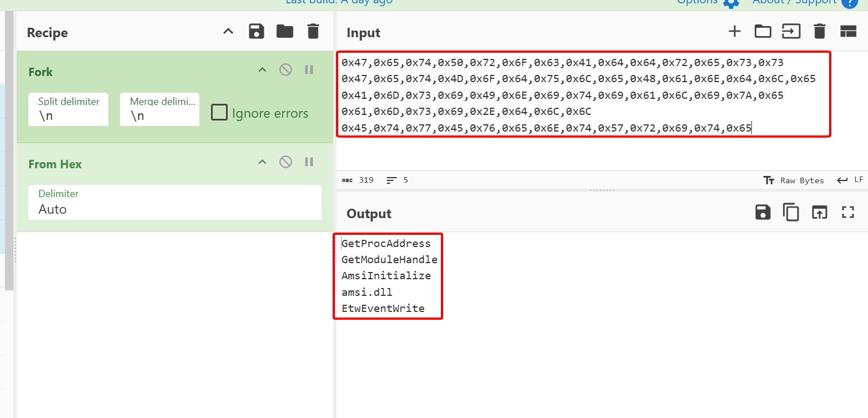Open file as input icon

[x=791, y=31]
